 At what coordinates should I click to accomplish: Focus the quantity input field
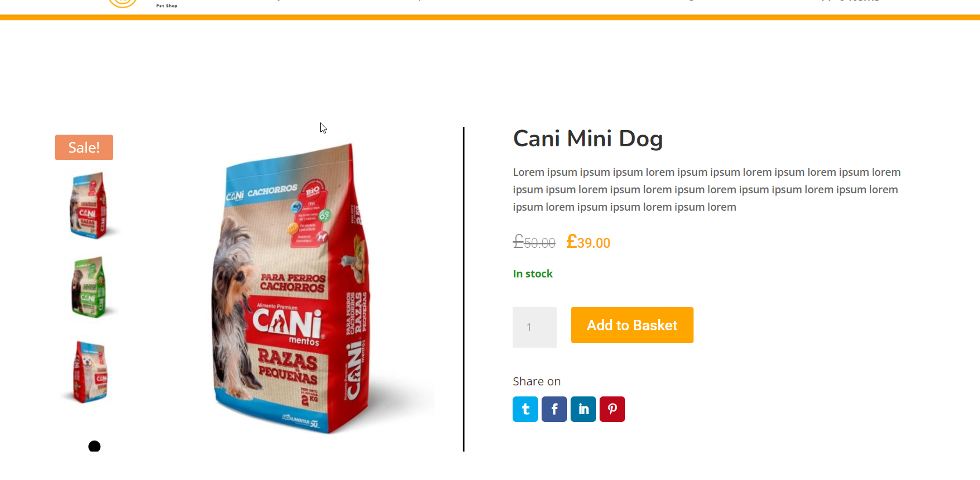[535, 327]
